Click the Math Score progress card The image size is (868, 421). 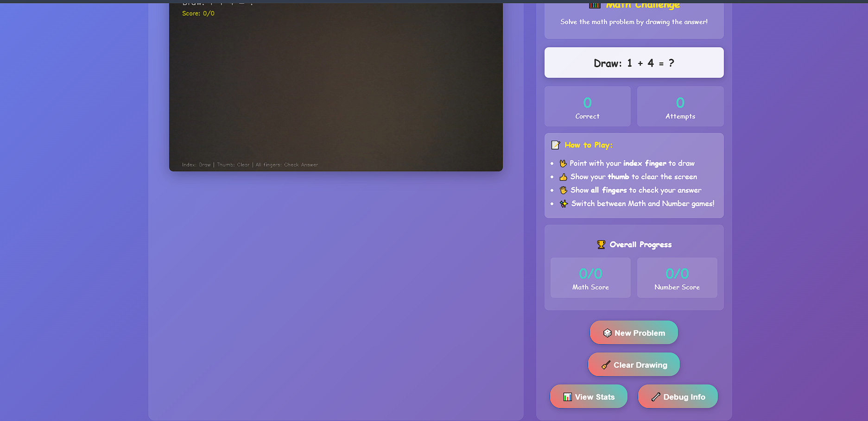590,278
